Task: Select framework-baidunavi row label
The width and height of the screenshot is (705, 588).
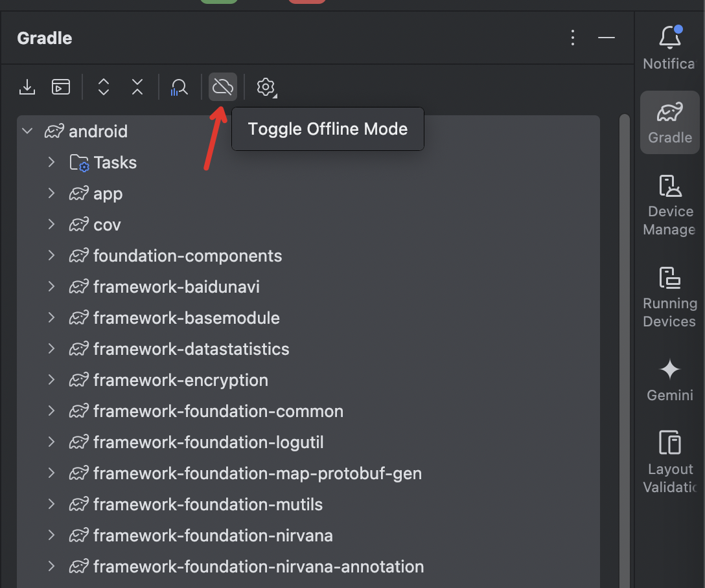Action: pyautogui.click(x=176, y=287)
